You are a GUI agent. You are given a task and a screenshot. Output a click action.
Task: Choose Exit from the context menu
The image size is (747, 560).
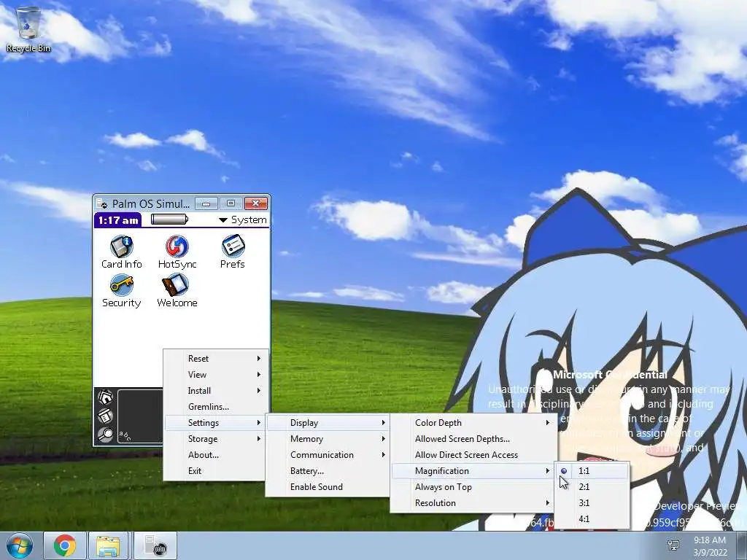point(215,471)
